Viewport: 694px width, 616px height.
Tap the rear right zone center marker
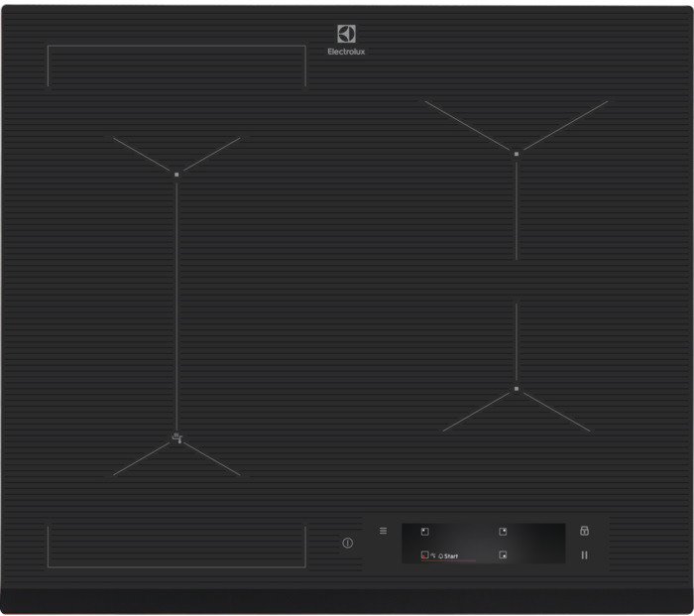tap(516, 153)
